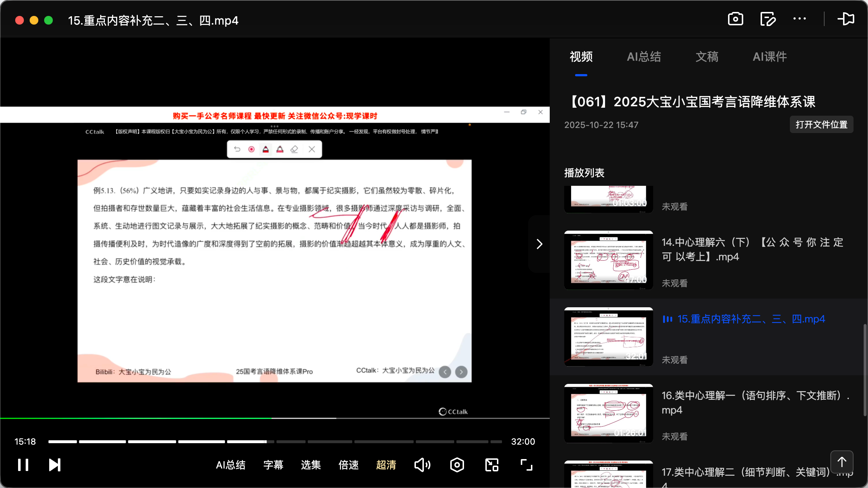Toggle subtitles with the 字幕 control
Screen dimensions: 868x488
pyautogui.click(x=274, y=465)
